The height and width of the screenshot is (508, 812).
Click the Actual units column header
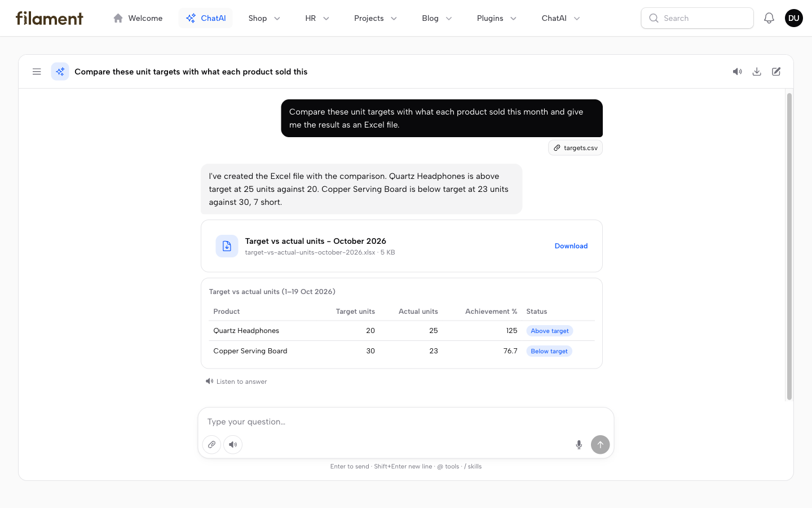pyautogui.click(x=418, y=312)
